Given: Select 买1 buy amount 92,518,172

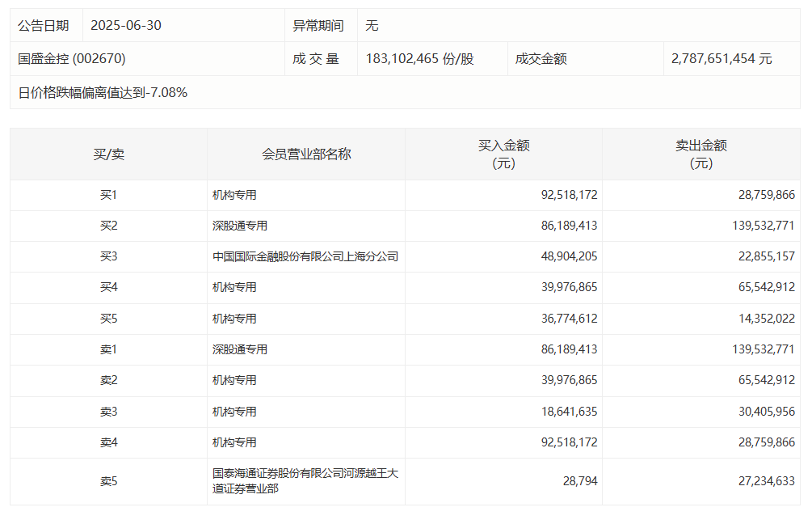Looking at the screenshot, I should point(569,195).
